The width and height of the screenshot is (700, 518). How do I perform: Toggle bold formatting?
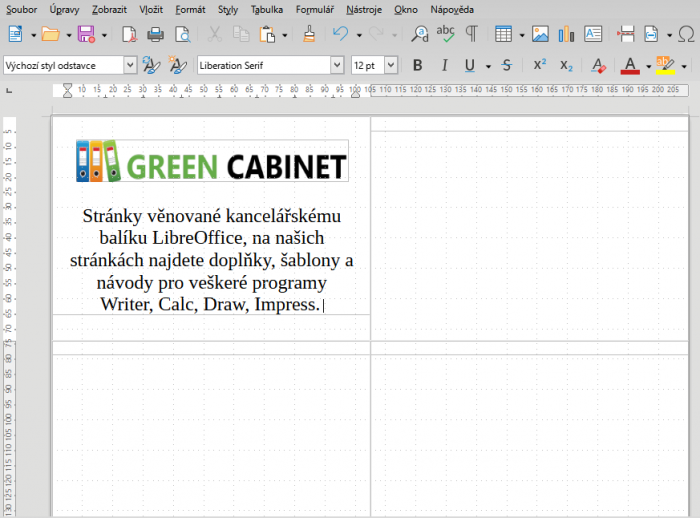coord(417,66)
